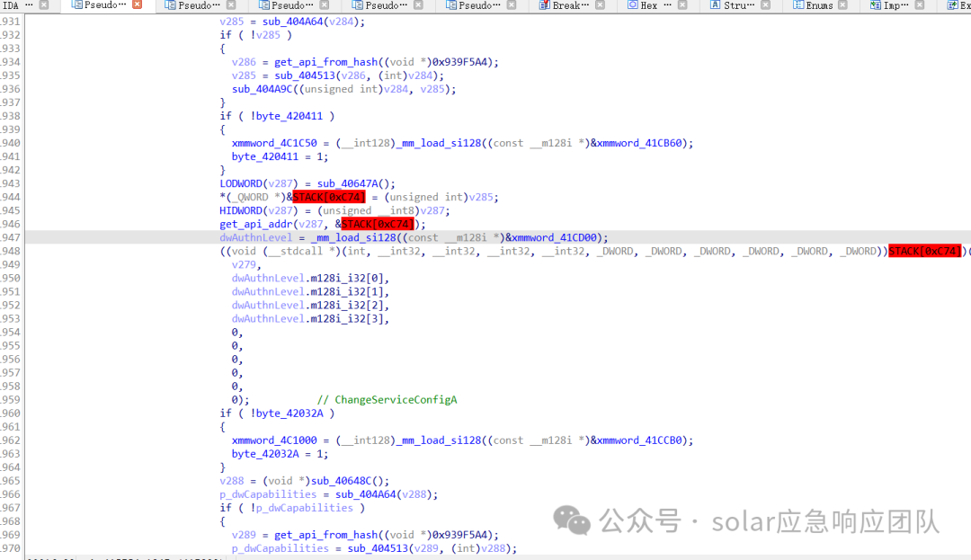Select sub_404513 call on line 970
Image resolution: width=971 pixels, height=560 pixels.
click(x=377, y=548)
